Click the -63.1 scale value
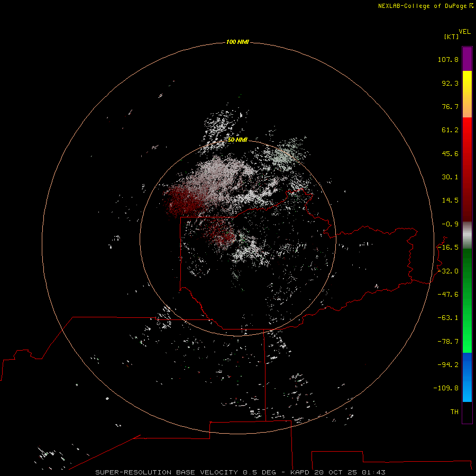This screenshot has width=476, height=476. point(448,318)
